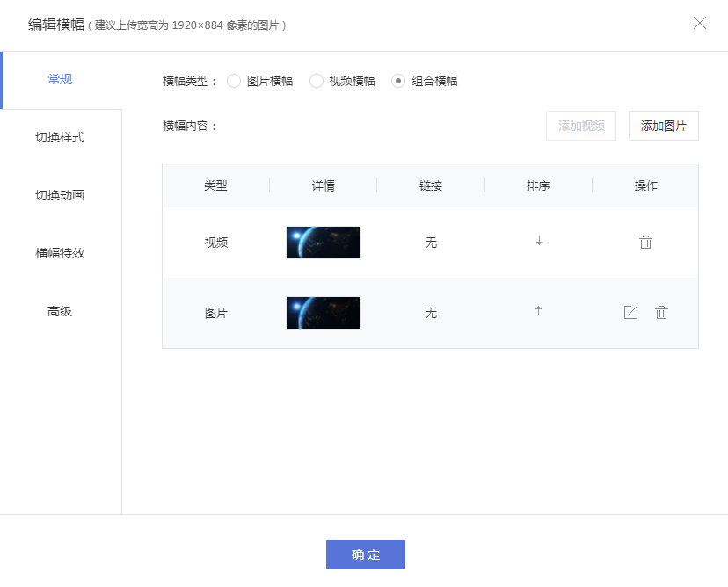The width and height of the screenshot is (728, 587).
Task: Confirm with the 确定 button
Action: point(366,554)
